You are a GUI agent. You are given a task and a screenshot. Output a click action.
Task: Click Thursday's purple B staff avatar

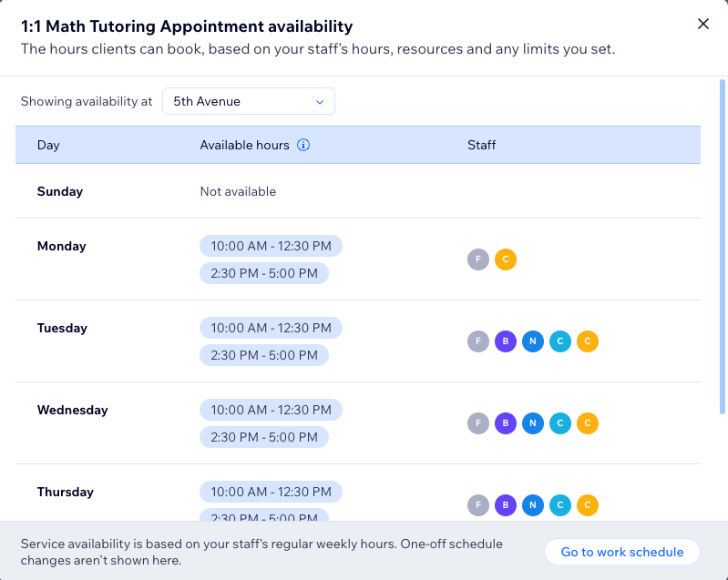[506, 505]
